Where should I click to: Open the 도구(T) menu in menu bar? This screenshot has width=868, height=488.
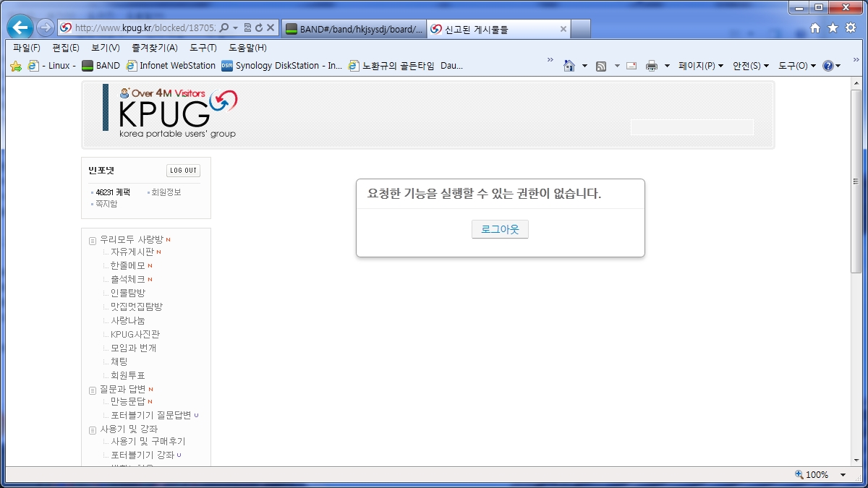click(203, 48)
